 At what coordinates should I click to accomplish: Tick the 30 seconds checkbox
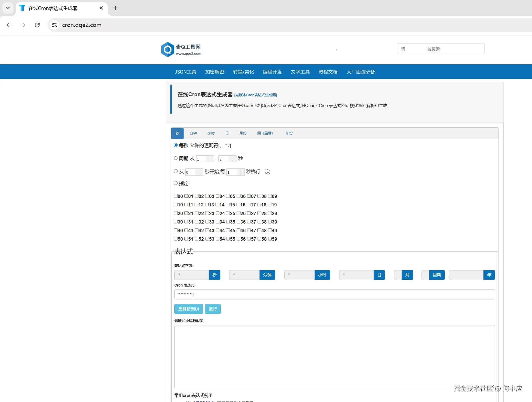[176, 222]
